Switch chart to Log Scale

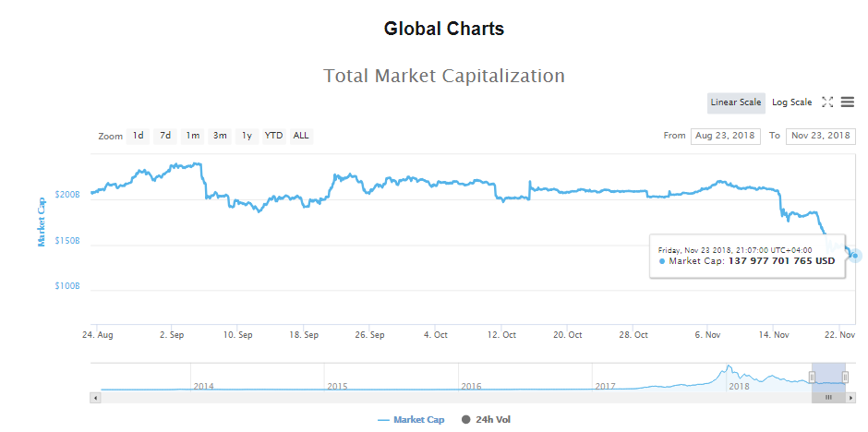tap(792, 102)
